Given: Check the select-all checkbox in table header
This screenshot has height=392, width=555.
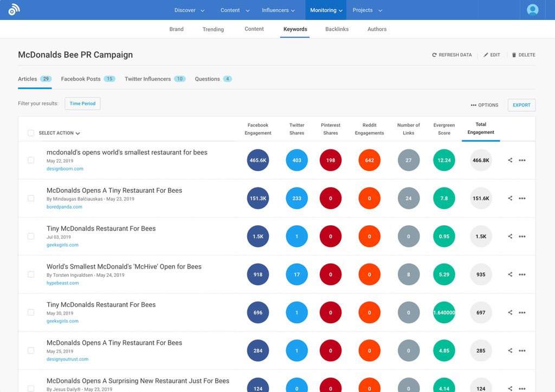Looking at the screenshot, I should coord(31,133).
